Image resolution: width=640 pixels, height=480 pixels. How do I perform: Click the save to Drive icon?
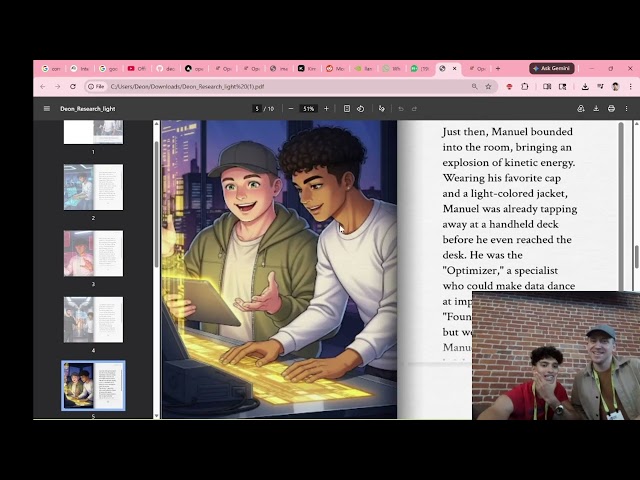pyautogui.click(x=581, y=109)
